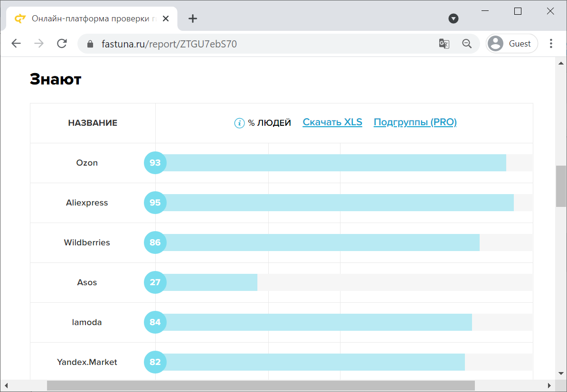
Task: Select the Wildberries row name
Action: [87, 243]
